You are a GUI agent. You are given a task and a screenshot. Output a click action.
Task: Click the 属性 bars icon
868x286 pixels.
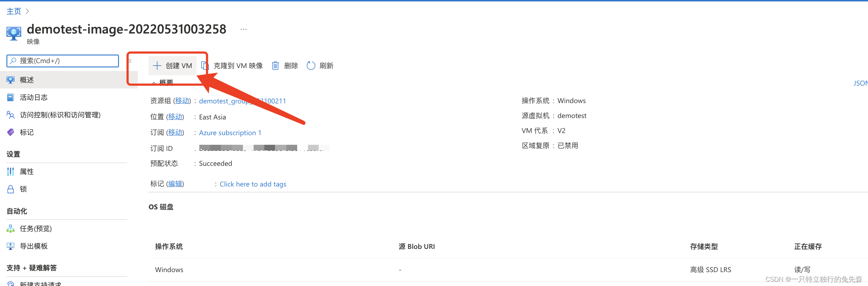[x=11, y=172]
